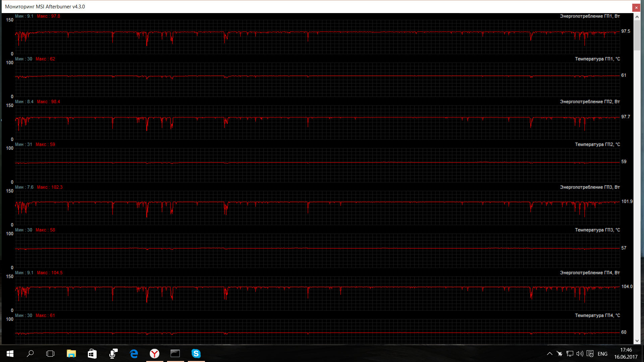Open the microphone app on taskbar

[113, 354]
